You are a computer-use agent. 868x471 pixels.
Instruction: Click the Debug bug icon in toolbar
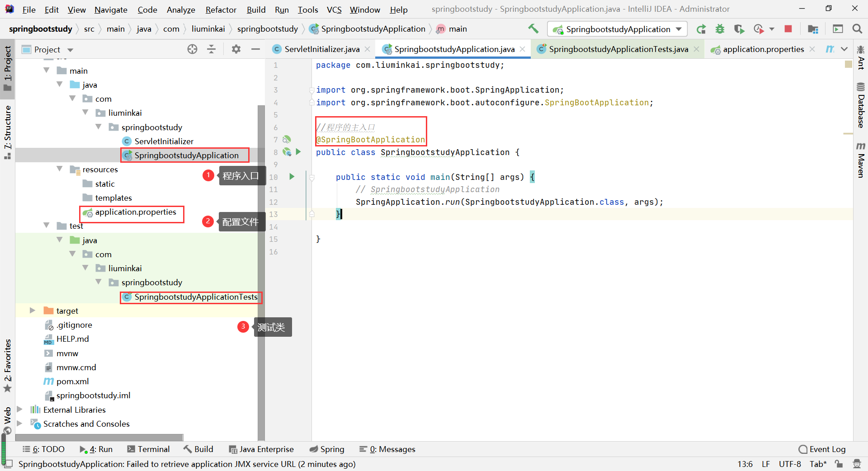tap(720, 29)
